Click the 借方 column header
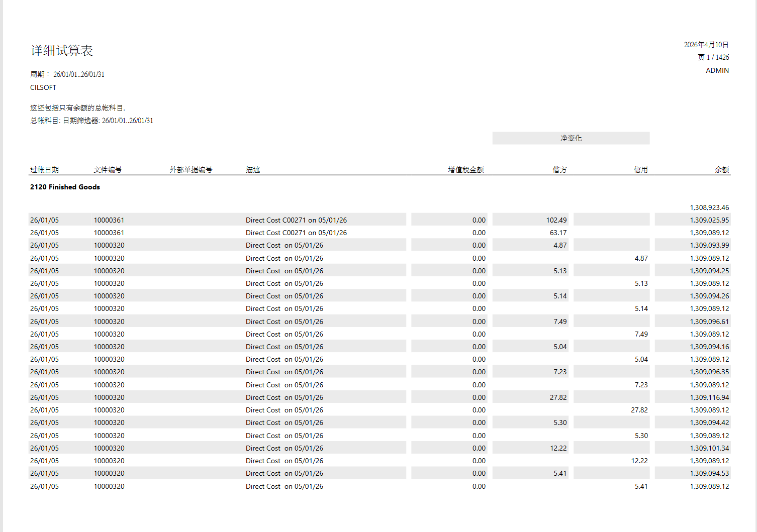Image resolution: width=757 pixels, height=532 pixels. tap(559, 170)
